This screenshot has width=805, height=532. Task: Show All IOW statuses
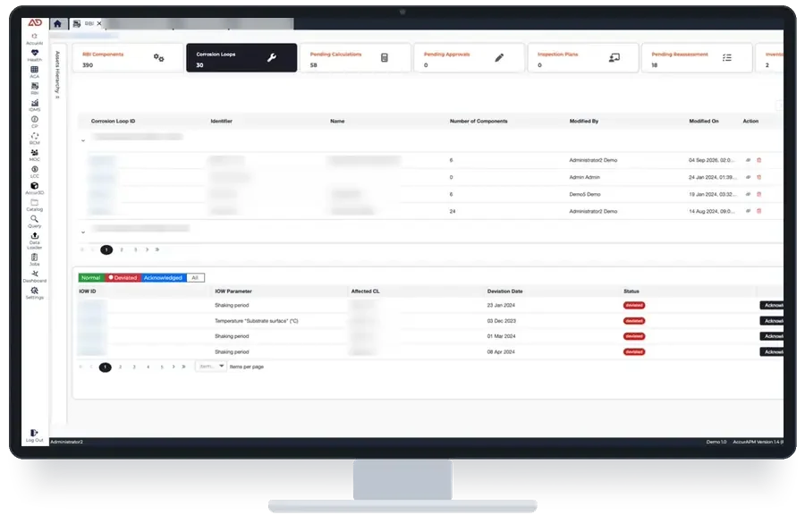[x=195, y=277]
